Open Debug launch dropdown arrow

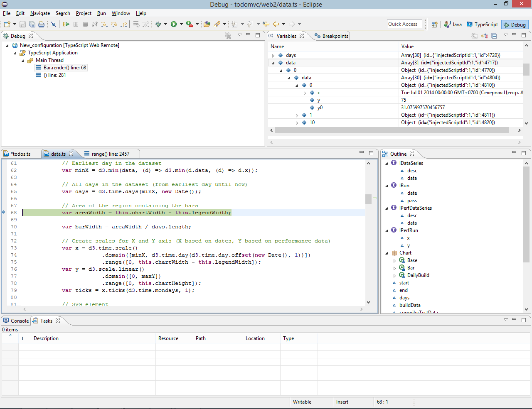click(165, 24)
